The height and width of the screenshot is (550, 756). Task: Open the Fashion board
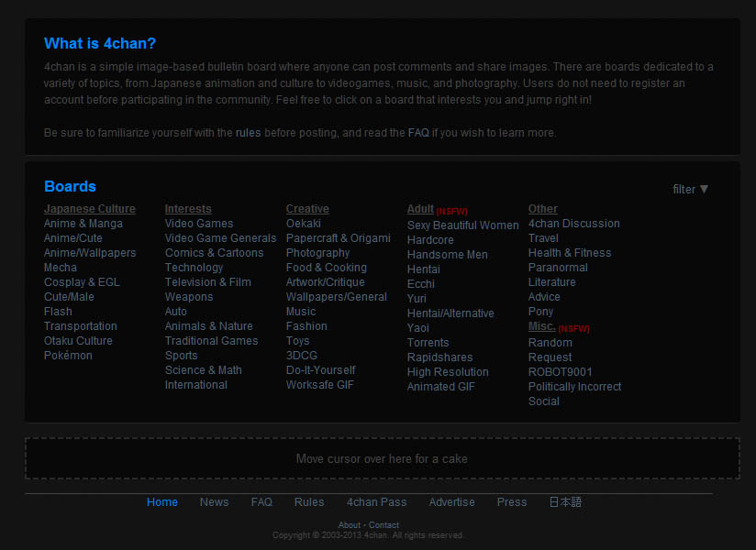coord(306,326)
